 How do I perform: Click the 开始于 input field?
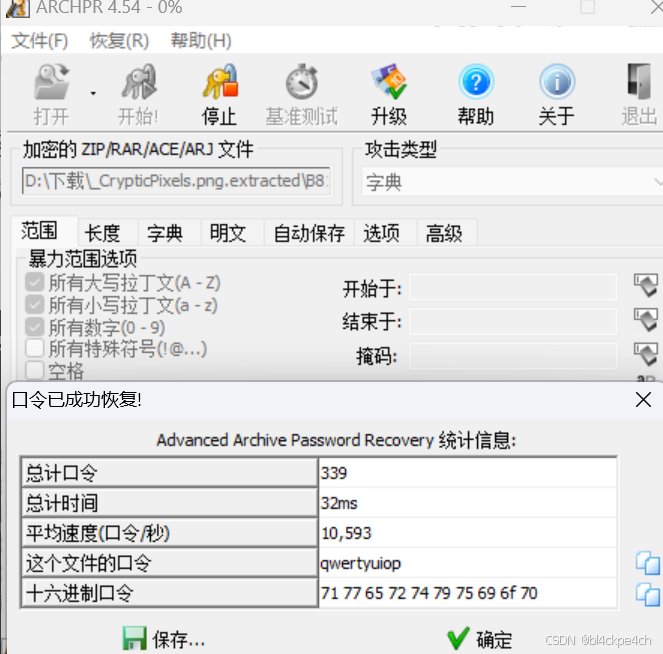pos(513,288)
